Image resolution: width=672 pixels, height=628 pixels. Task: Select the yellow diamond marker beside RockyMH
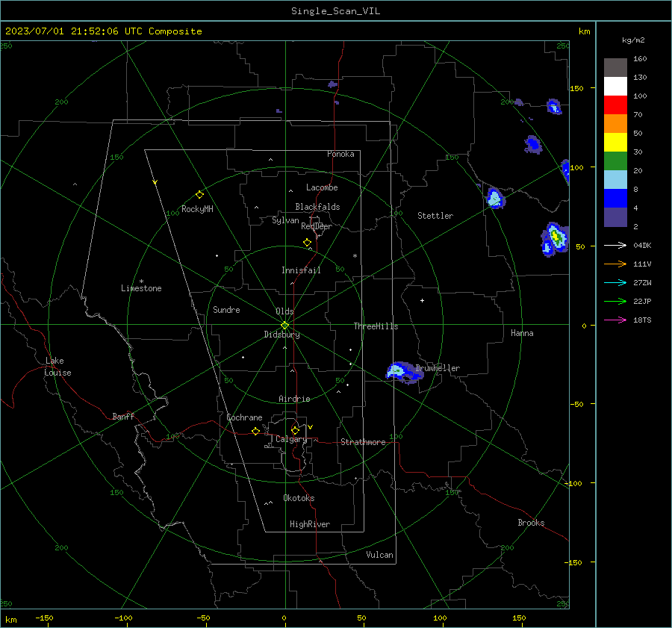[x=199, y=195]
